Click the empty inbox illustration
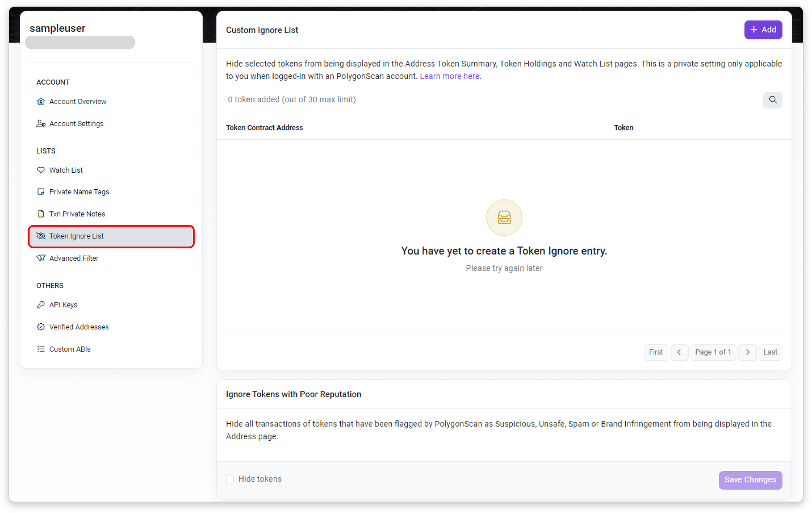The width and height of the screenshot is (812, 513). [x=504, y=218]
